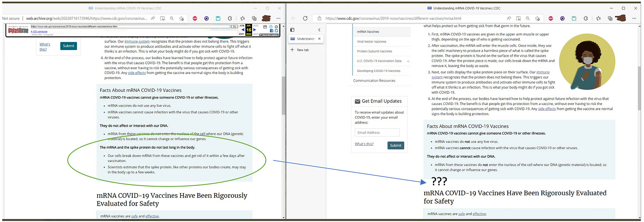644x222 pixels.
Task: Open What's this? link in left archive window
Action: coord(45,47)
